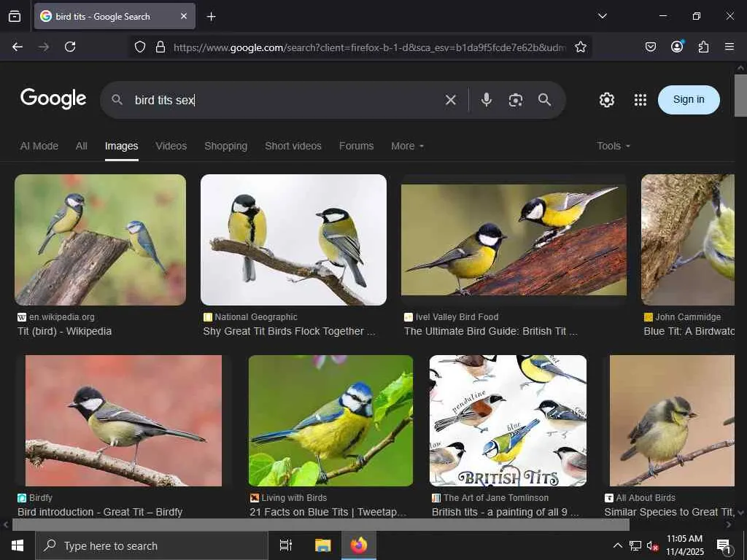747x560 pixels.
Task: Click the voice search microphone icon
Action: tap(487, 100)
